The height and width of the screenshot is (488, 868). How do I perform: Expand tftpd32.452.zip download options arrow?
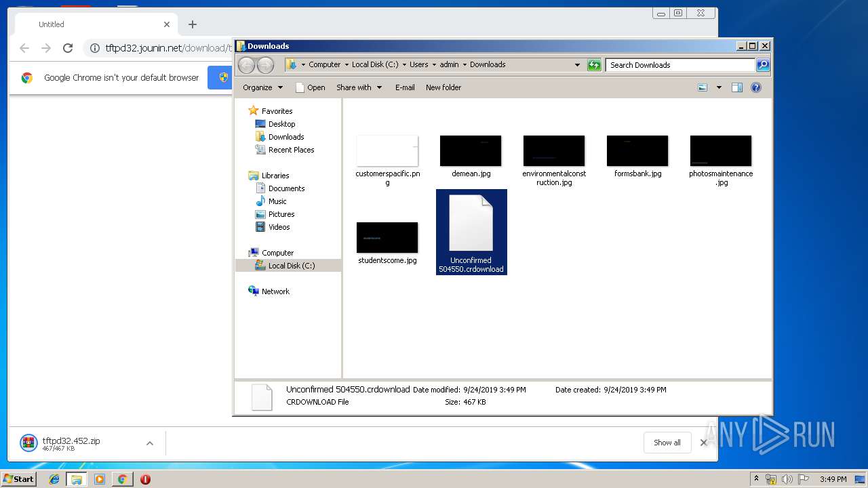(150, 443)
